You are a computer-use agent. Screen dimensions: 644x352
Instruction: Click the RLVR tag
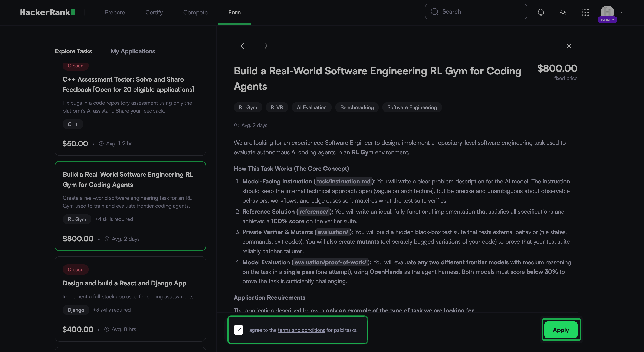pyautogui.click(x=277, y=107)
